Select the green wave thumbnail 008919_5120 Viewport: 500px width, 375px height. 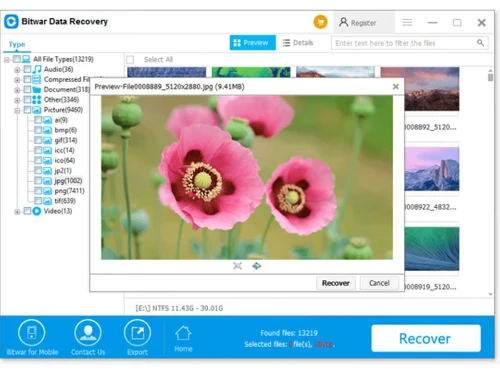pos(432,249)
